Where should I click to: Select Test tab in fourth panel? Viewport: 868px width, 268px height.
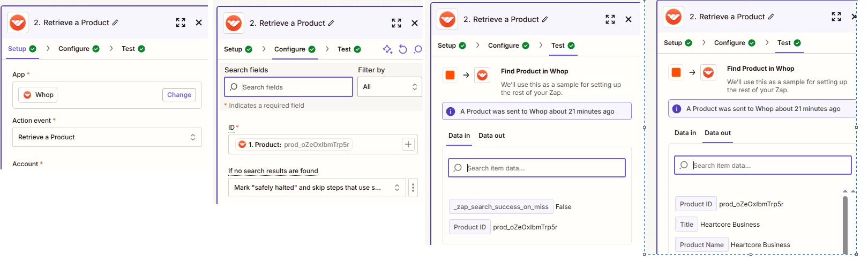click(789, 43)
